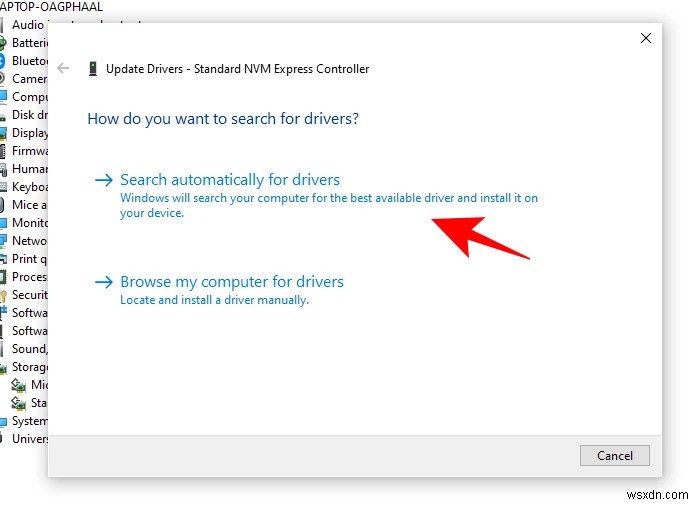Viewport: 700px width, 505px height.
Task: Click the Cancel button
Action: coord(615,455)
